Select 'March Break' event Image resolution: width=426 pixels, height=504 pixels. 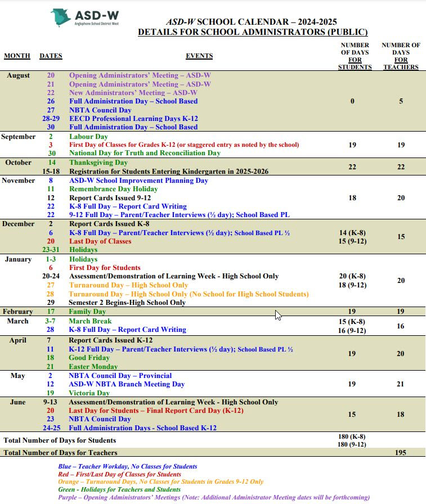(x=90, y=321)
